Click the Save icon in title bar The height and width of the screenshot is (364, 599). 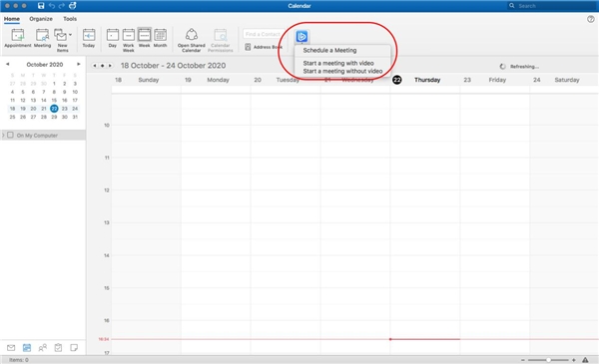pyautogui.click(x=41, y=6)
